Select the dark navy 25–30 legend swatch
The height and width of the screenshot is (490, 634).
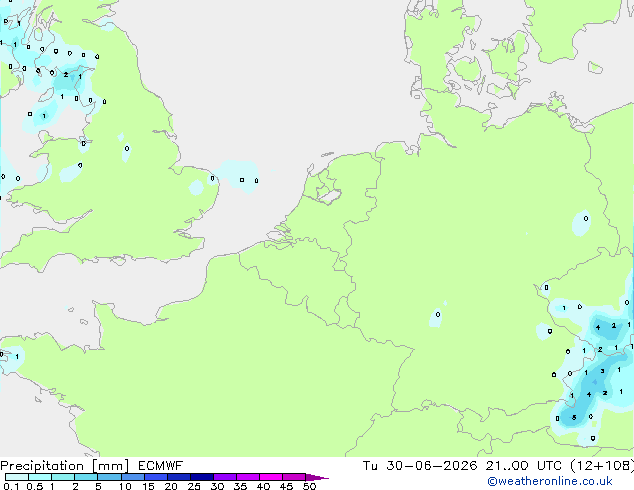point(202,477)
